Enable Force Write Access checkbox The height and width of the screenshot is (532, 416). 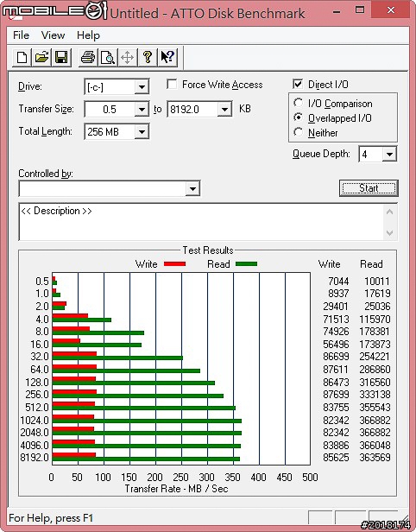pyautogui.click(x=172, y=84)
